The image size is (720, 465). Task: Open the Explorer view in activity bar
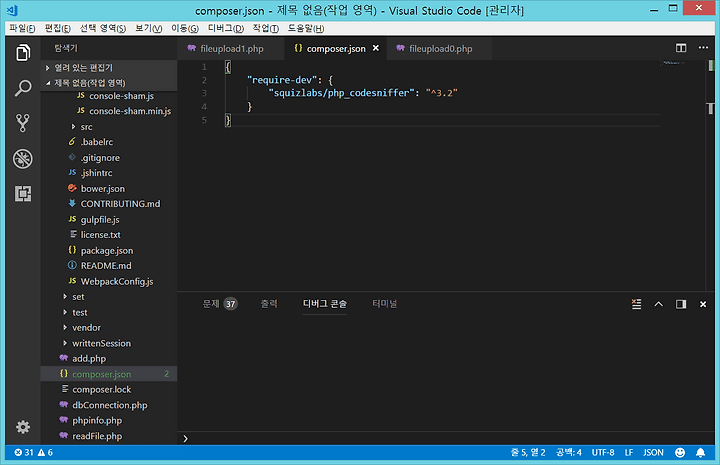(x=23, y=52)
